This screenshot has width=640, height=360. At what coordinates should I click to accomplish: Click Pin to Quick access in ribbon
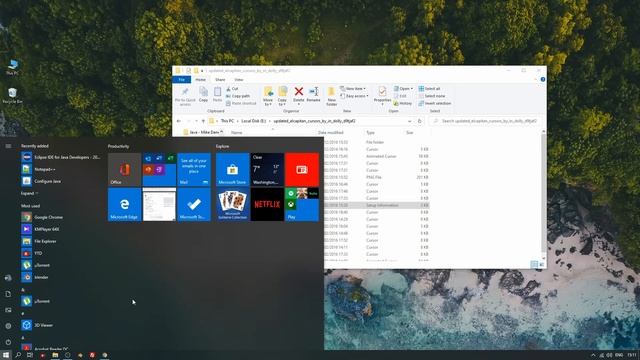(185, 96)
